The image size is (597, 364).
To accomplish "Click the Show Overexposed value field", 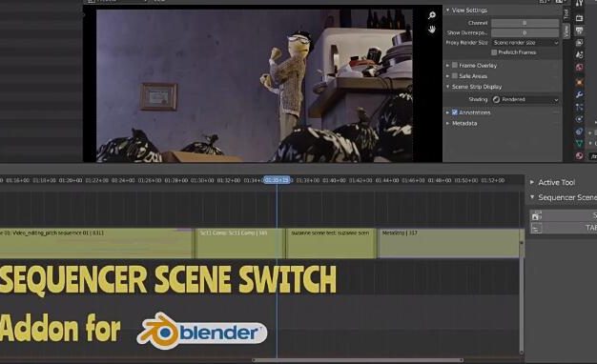I will point(525,32).
